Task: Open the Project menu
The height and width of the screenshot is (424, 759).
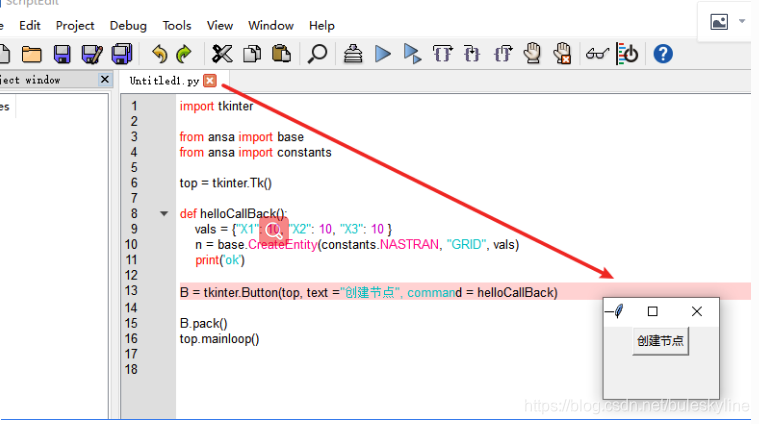Action: [x=75, y=26]
